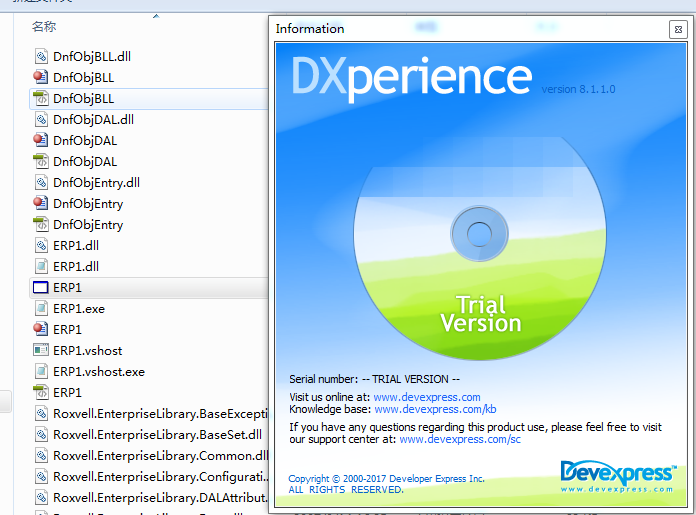696x515 pixels.
Task: Click the XML icon of highlighted DnfObjBLL
Action: 41,98
